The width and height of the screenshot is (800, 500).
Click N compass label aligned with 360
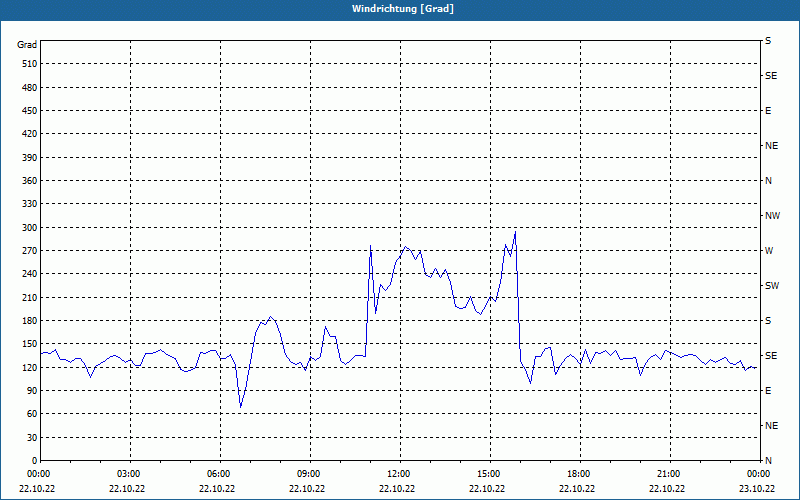click(768, 181)
